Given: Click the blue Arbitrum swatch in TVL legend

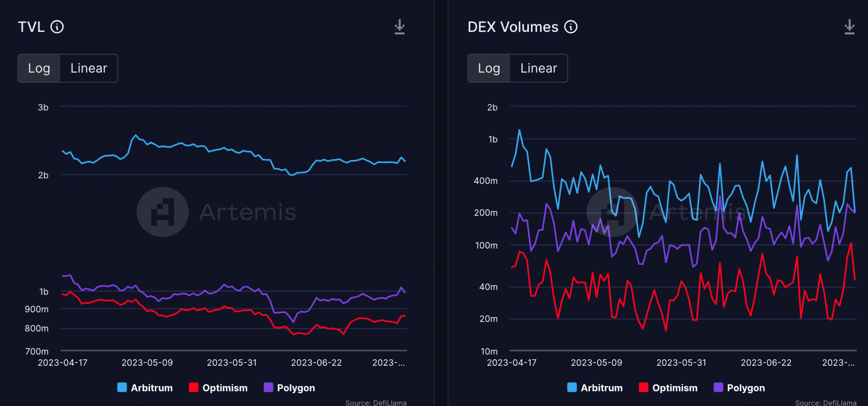Looking at the screenshot, I should click(122, 387).
